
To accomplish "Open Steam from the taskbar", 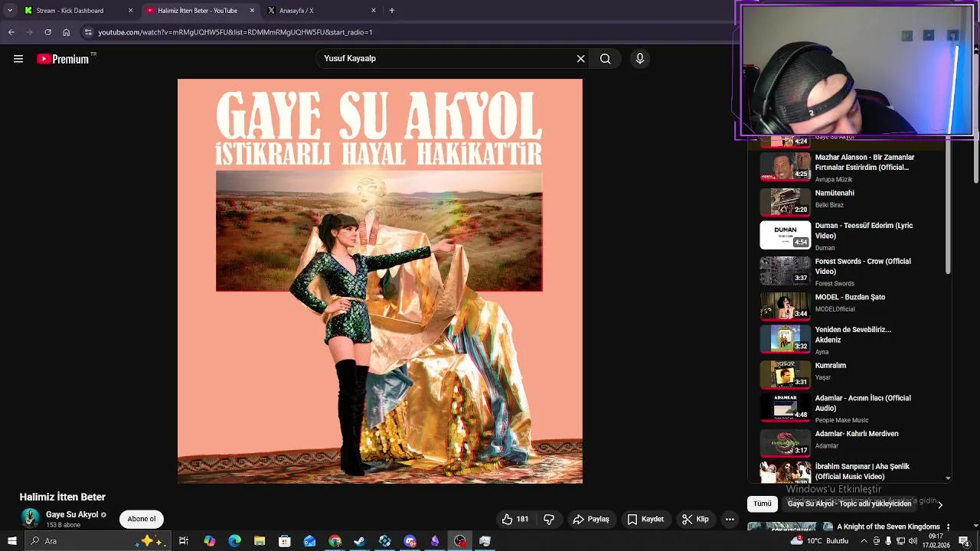I will coord(359,541).
